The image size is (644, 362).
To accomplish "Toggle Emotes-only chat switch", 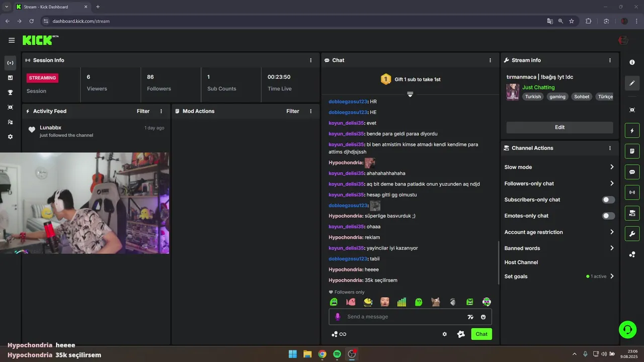I will [x=608, y=216].
